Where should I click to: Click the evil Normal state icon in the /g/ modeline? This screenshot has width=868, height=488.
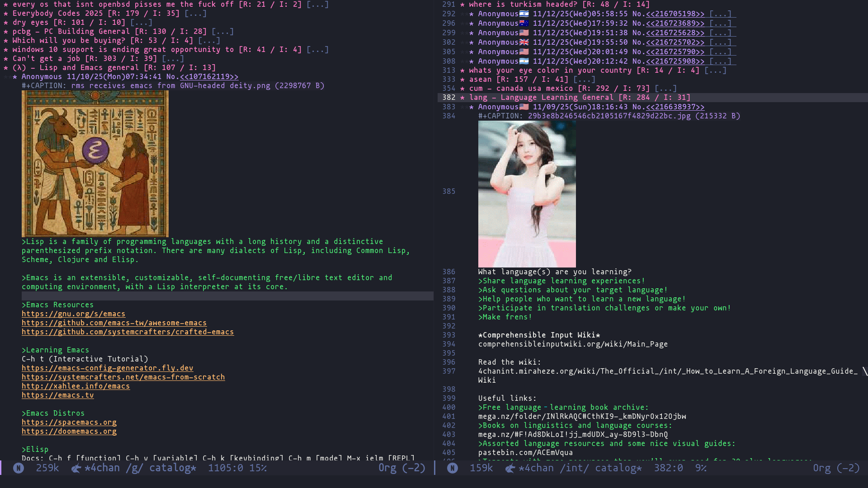19,468
